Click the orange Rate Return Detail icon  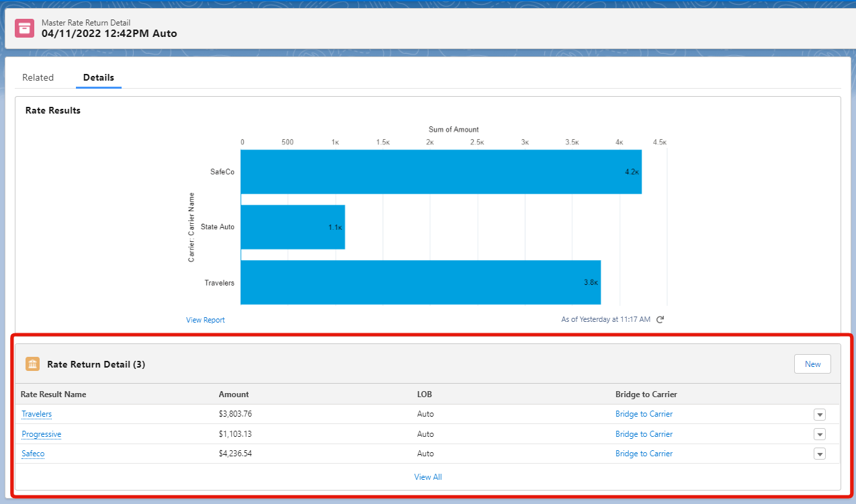[32, 364]
